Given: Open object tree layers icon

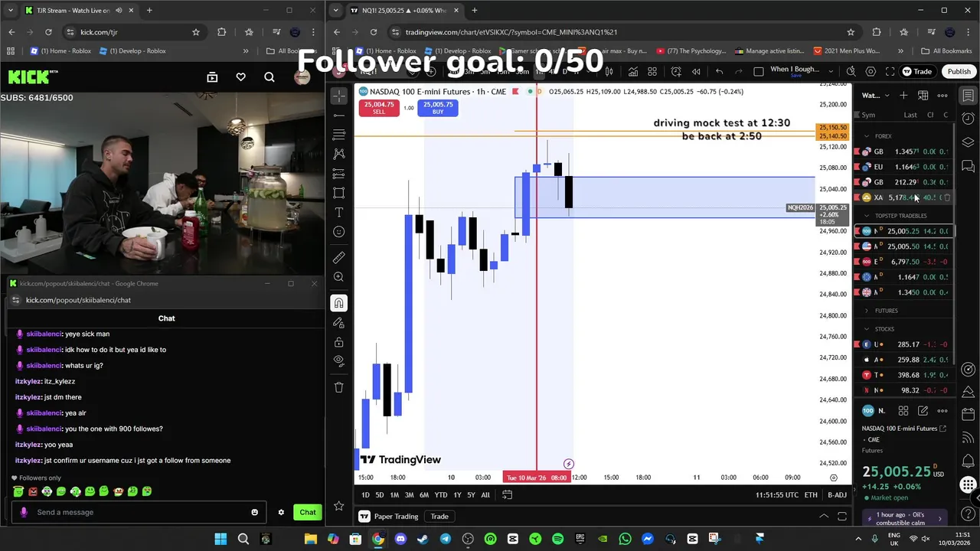Looking at the screenshot, I should [x=969, y=142].
